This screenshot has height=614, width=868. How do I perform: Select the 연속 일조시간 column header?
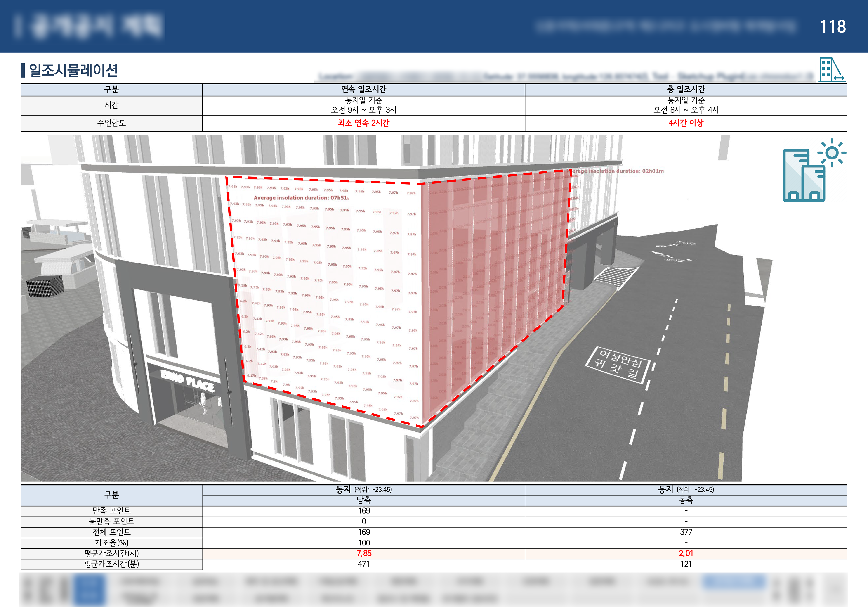363,89
